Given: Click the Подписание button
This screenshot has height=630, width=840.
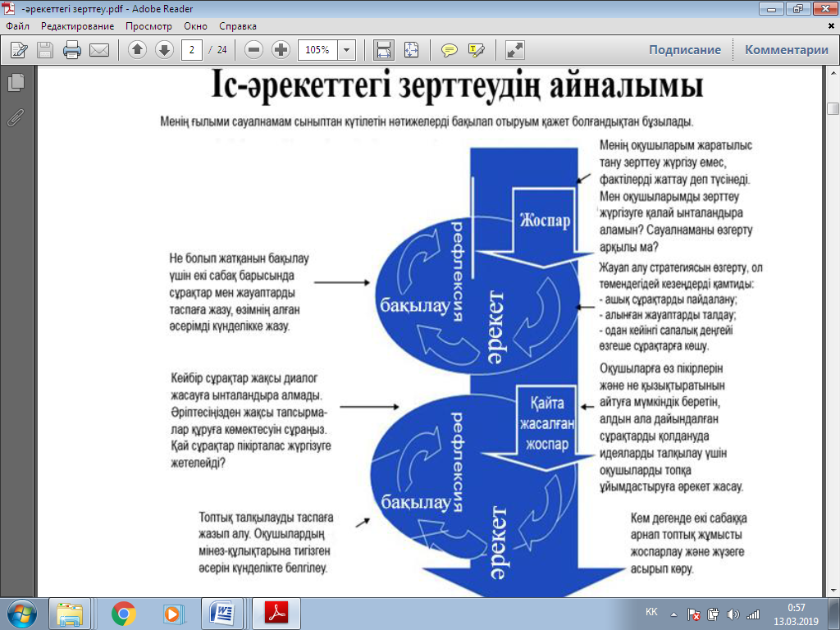Looking at the screenshot, I should tap(686, 50).
